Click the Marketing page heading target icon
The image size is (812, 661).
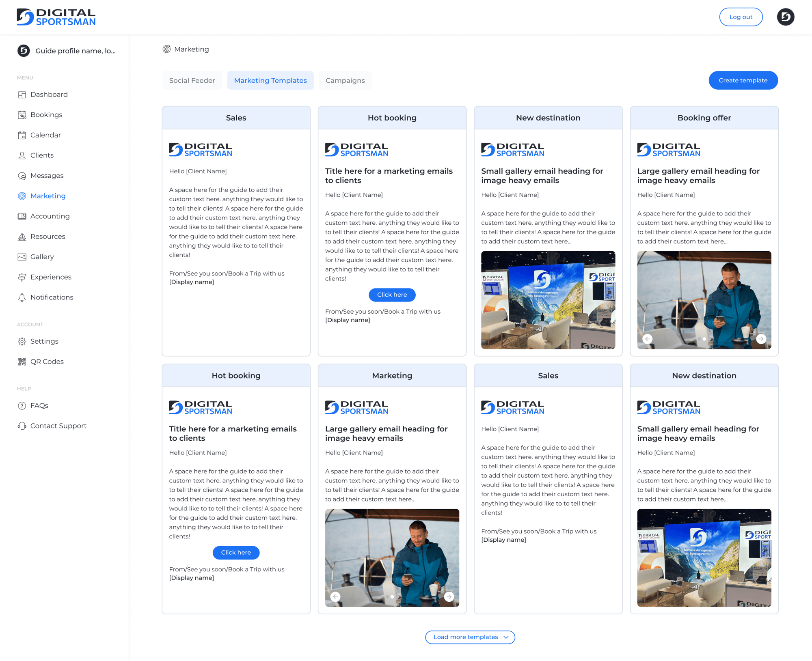tap(166, 49)
